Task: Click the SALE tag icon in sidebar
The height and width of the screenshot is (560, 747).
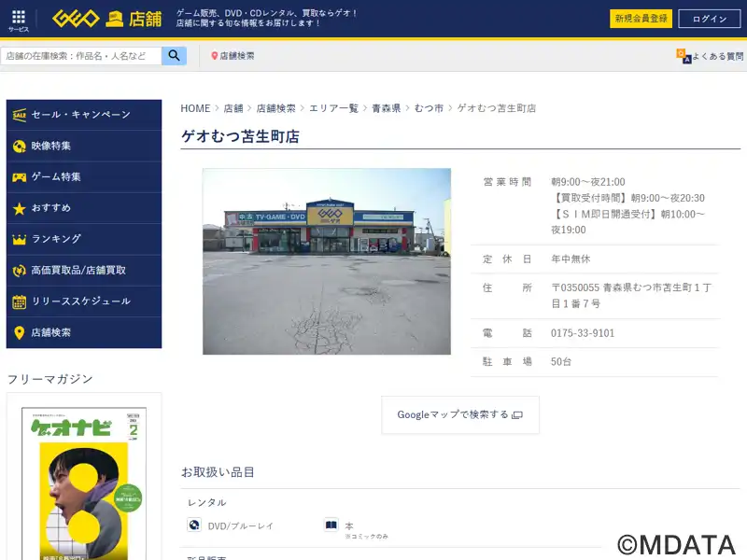Action: pyautogui.click(x=19, y=115)
